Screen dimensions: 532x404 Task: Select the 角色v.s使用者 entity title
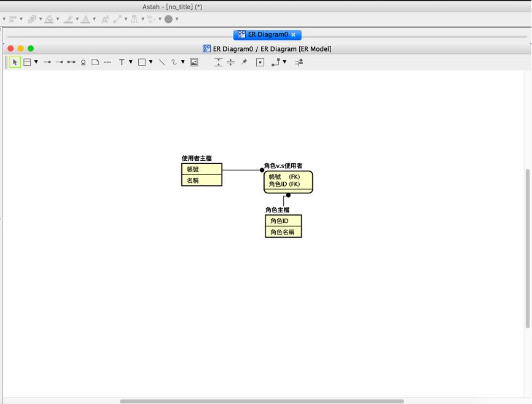(283, 166)
